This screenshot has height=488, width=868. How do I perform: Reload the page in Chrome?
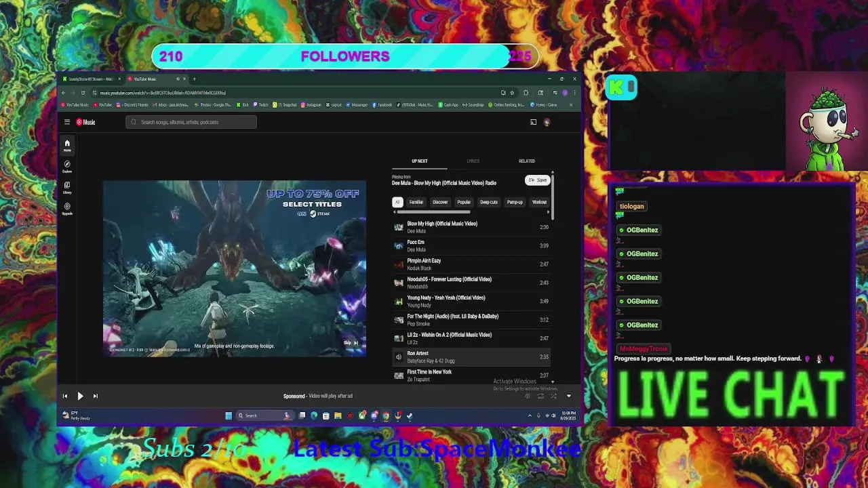click(83, 93)
